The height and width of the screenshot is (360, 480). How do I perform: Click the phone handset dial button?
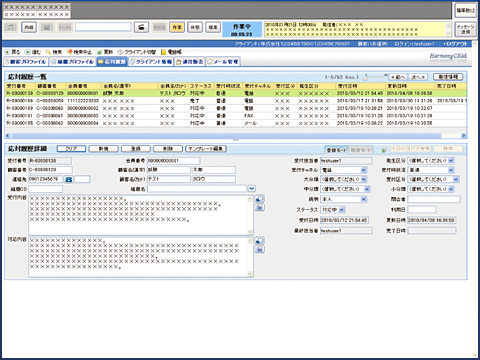click(x=141, y=27)
